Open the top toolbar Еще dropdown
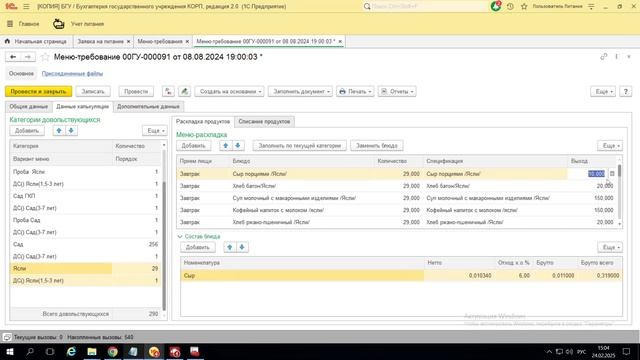This screenshot has width=640, height=360. pos(603,91)
